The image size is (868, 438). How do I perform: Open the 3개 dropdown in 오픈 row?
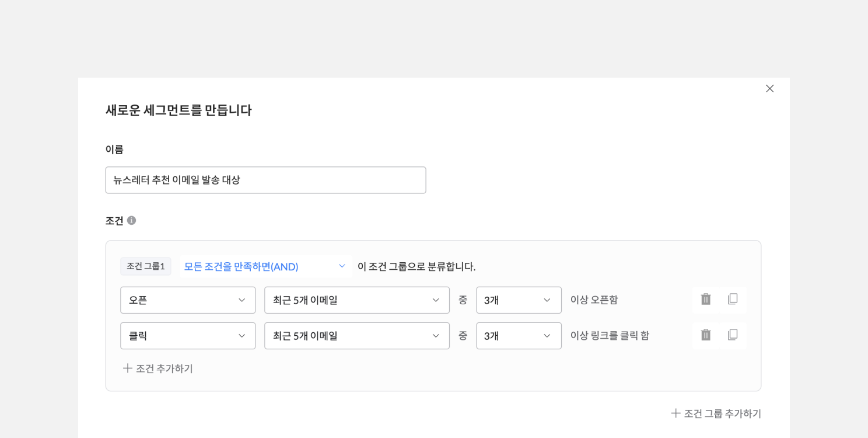pos(519,300)
